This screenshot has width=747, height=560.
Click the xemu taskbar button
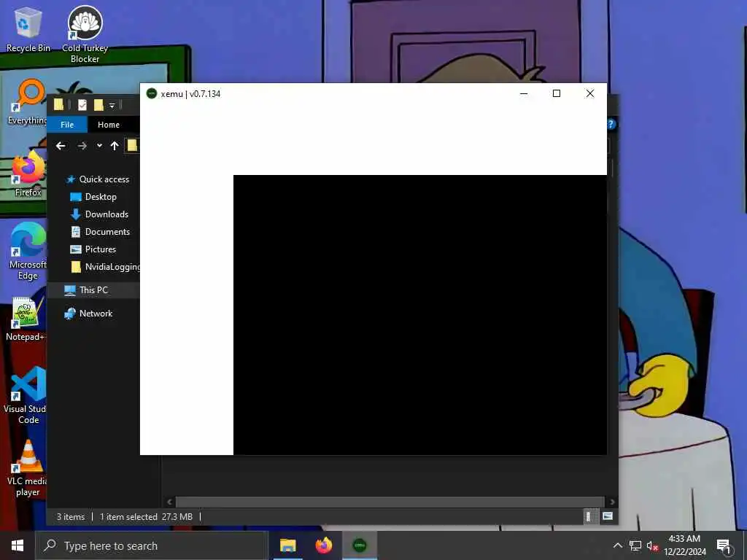[360, 545]
